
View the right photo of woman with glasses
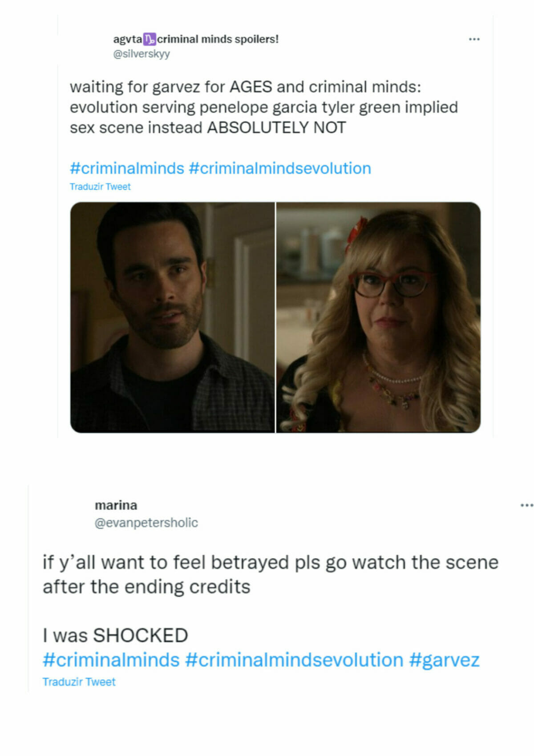(x=378, y=317)
